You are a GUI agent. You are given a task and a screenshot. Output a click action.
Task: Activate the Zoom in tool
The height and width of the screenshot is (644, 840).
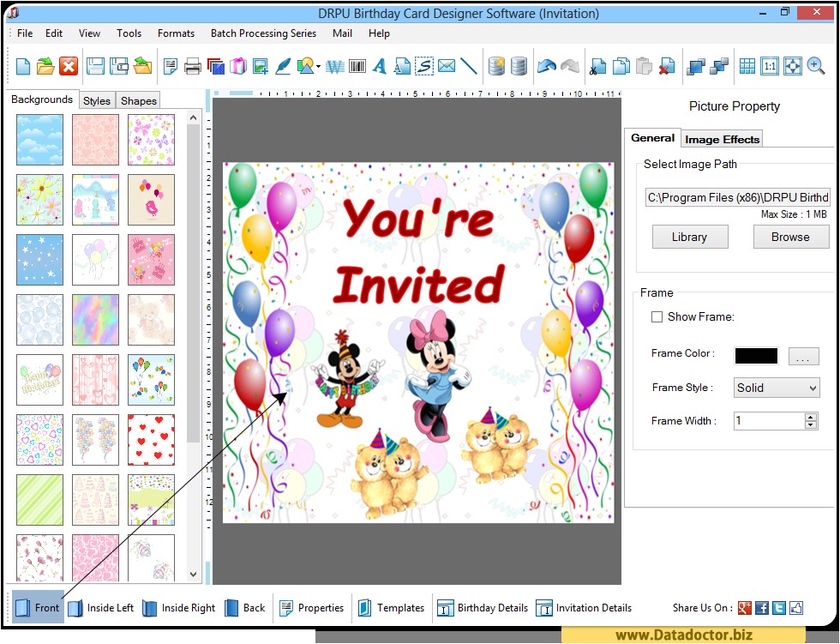coord(815,65)
